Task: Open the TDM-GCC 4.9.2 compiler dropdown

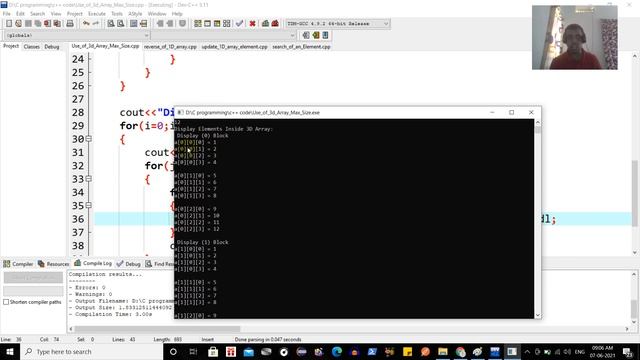Action: (x=338, y=24)
